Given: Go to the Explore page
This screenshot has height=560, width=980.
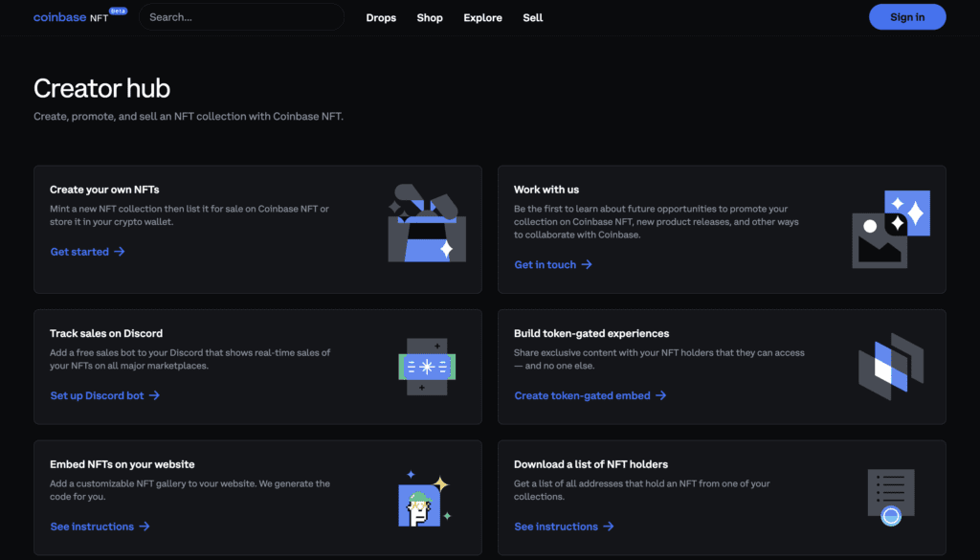Looking at the screenshot, I should [x=482, y=17].
